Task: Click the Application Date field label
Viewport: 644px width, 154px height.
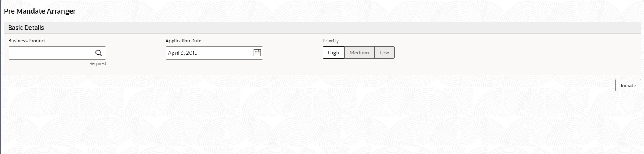Action: click(x=183, y=40)
